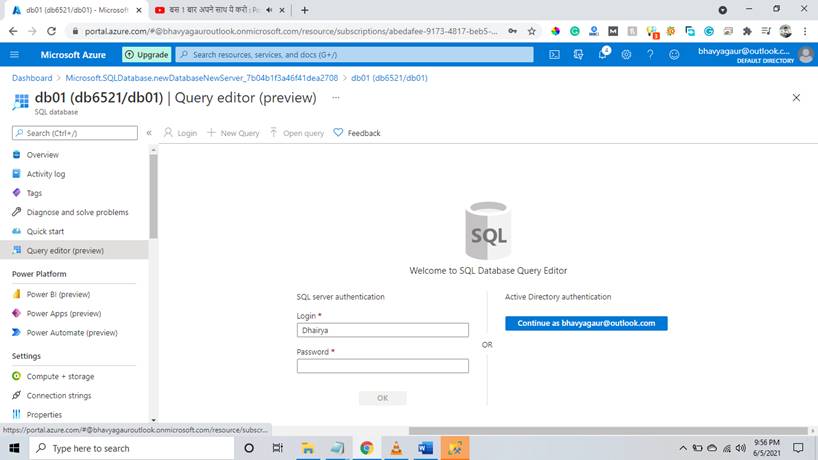Click the OK button
818x460 pixels.
382,398
